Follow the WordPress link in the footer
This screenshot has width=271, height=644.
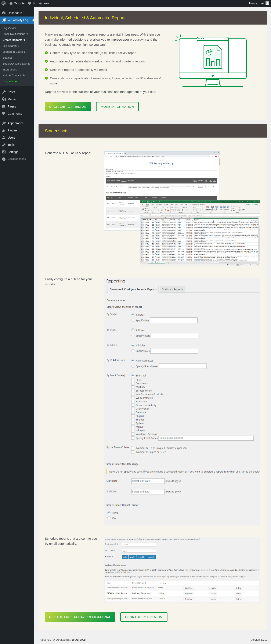pos(79,640)
